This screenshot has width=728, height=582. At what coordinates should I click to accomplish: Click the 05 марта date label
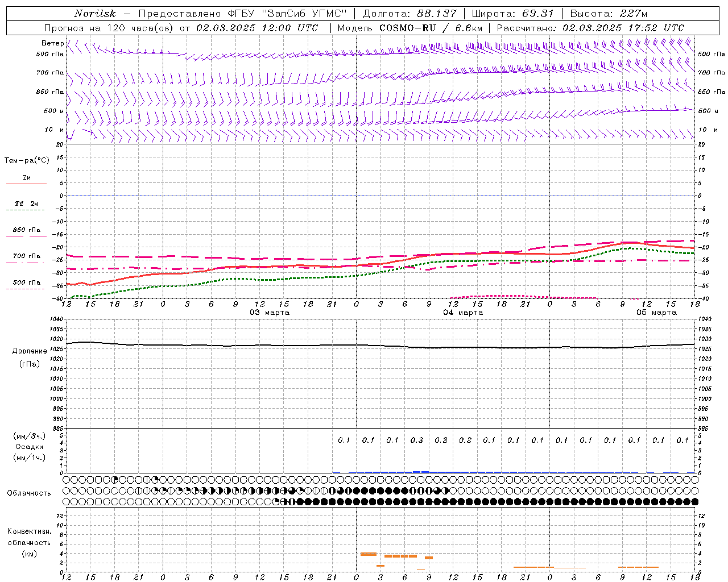[656, 313]
